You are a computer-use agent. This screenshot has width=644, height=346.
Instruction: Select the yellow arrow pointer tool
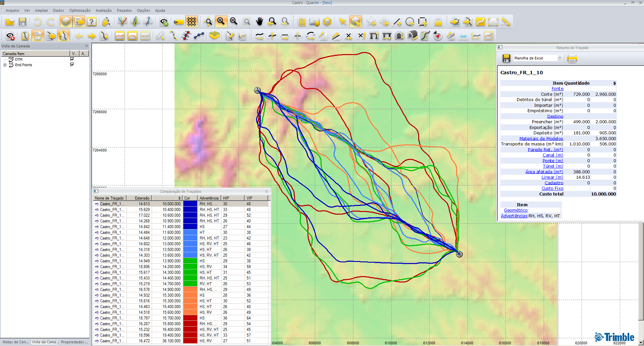343,22
